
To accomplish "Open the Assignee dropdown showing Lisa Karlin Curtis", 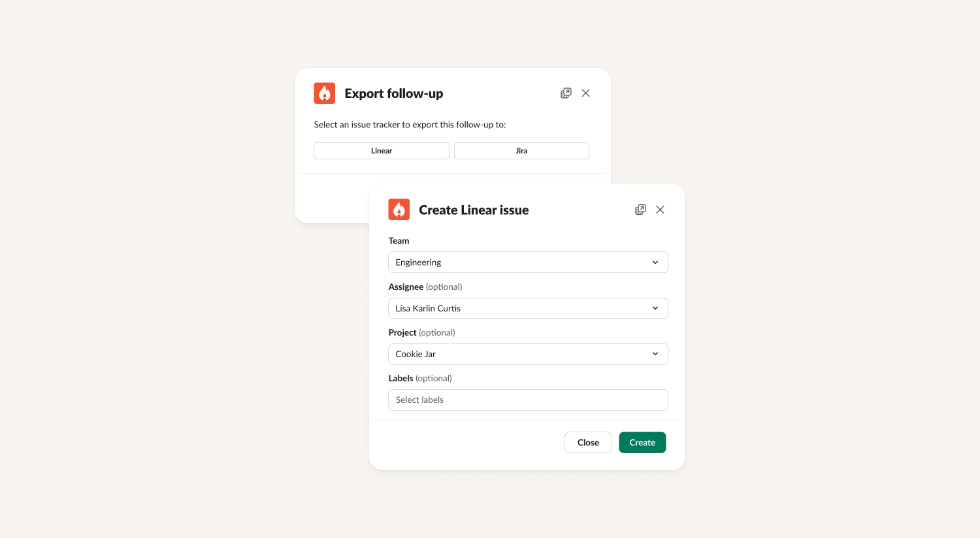I will pos(528,308).
